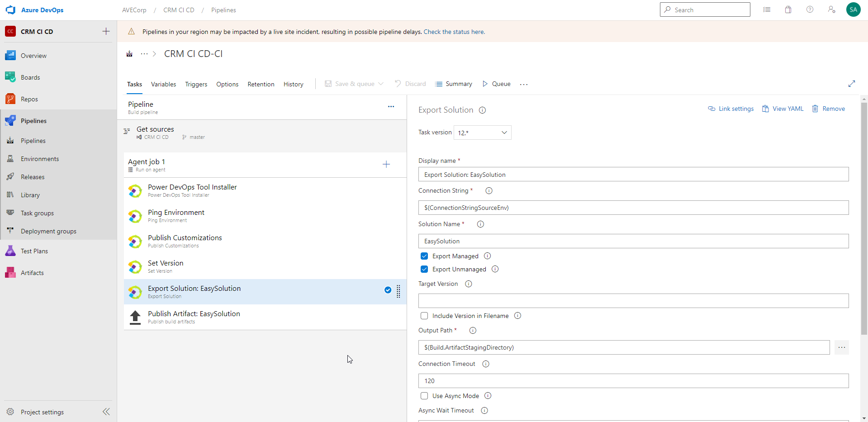Show info for Connection String
Image resolution: width=868 pixels, height=422 pixels.
tap(489, 190)
